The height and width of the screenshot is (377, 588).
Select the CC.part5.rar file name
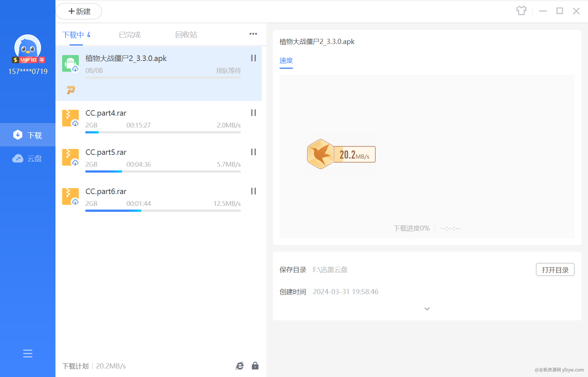(106, 152)
